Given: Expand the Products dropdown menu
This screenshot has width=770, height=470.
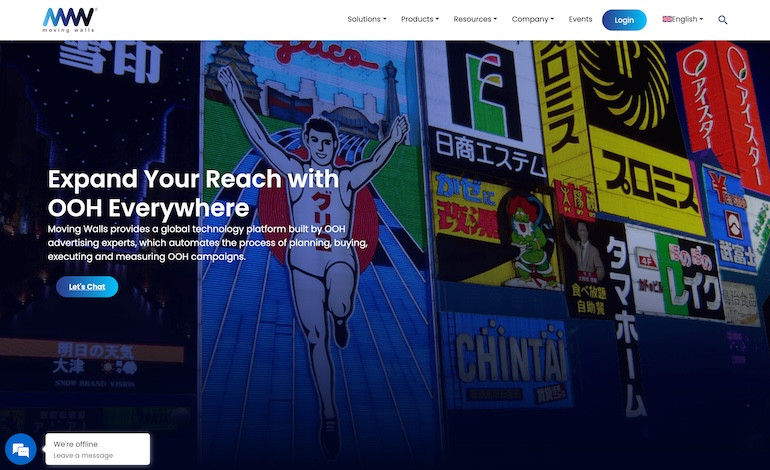Looking at the screenshot, I should point(420,19).
